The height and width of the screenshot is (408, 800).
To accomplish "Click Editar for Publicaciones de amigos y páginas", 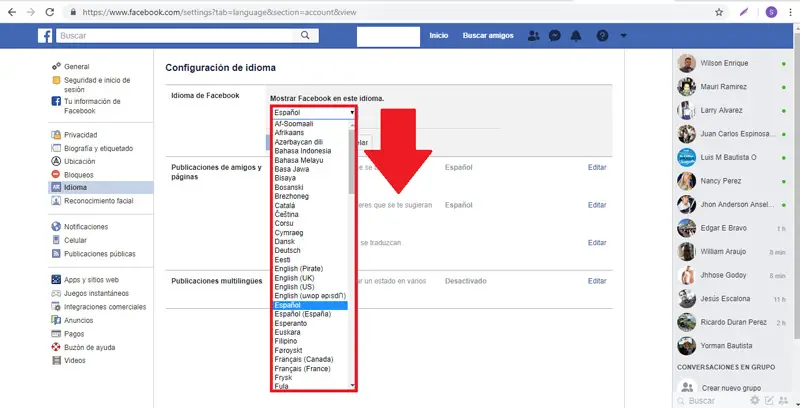I will 597,167.
